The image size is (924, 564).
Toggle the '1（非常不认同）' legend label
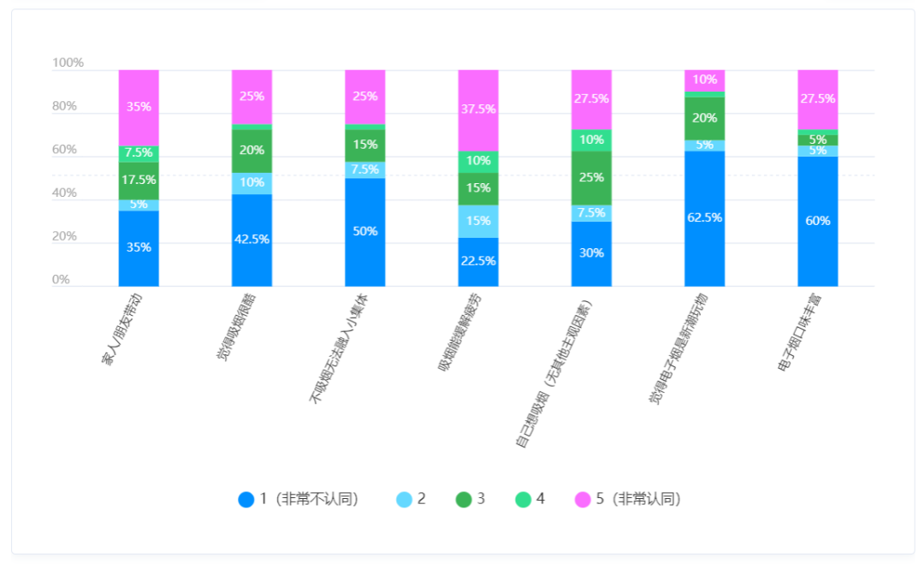coord(308,499)
